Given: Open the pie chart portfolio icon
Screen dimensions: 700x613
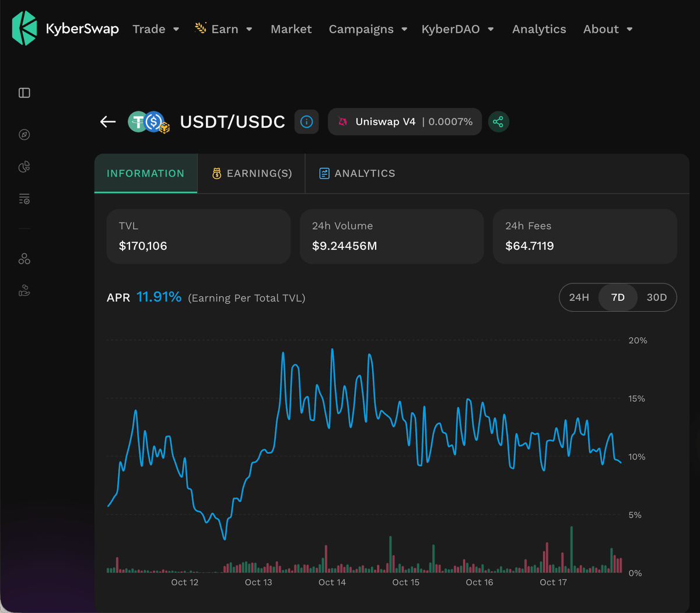Looking at the screenshot, I should coord(24,167).
